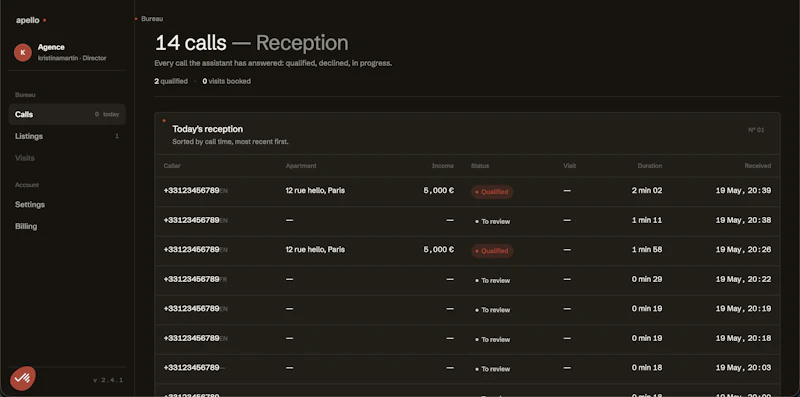Sort by the Received column header
This screenshot has width=800, height=397.
[758, 166]
